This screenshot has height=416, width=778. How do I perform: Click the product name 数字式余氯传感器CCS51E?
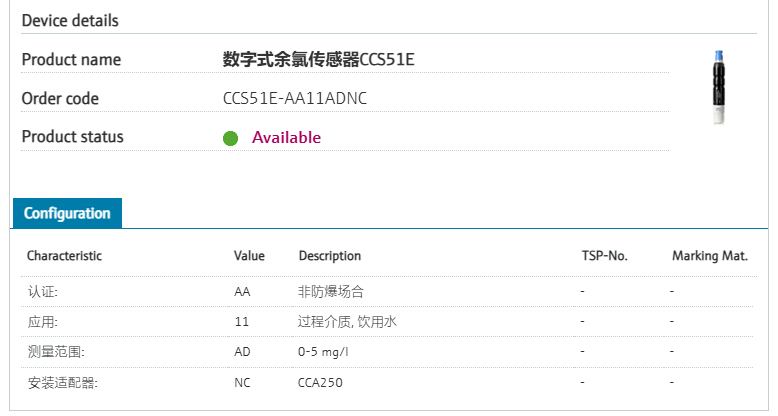(x=318, y=59)
